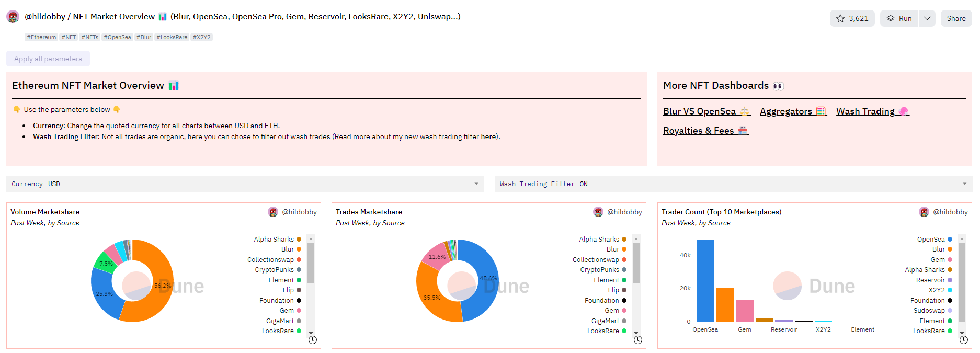Open @hildobby on Trader Count card
Viewport: 980px width, 353px height.
click(950, 212)
